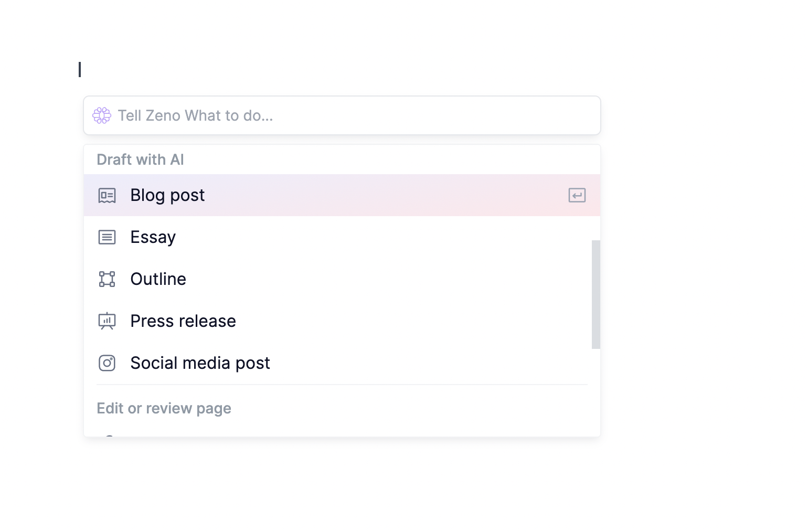Click the Blog post newspaper icon
This screenshot has width=808, height=532.
click(x=107, y=195)
